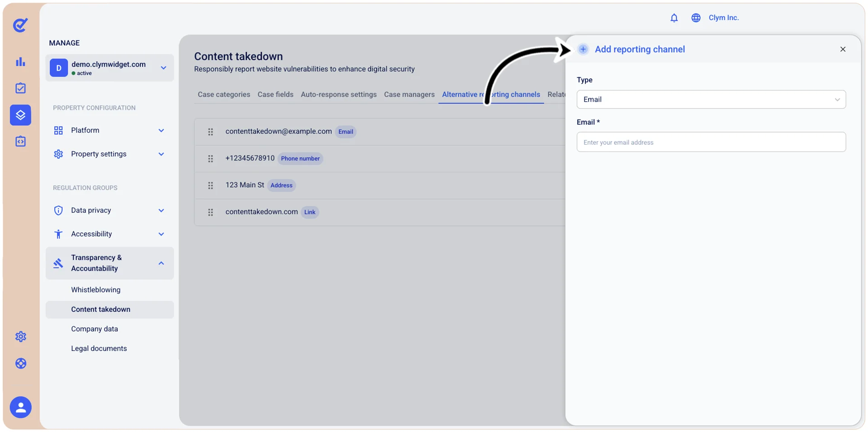This screenshot has height=432, width=868.
Task: Select the layers manage icon in sidebar
Action: [20, 115]
